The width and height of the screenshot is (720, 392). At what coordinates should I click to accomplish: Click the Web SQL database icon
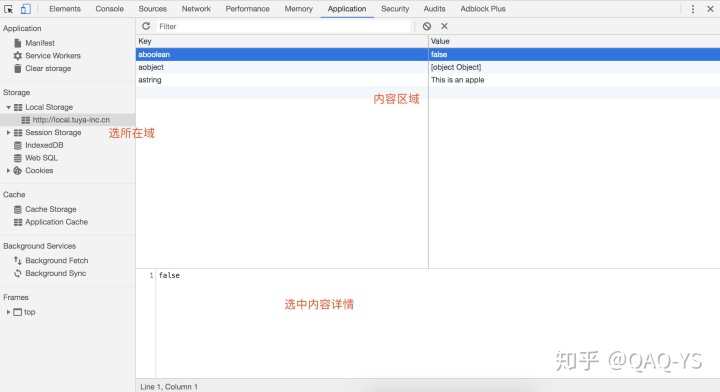click(x=18, y=158)
